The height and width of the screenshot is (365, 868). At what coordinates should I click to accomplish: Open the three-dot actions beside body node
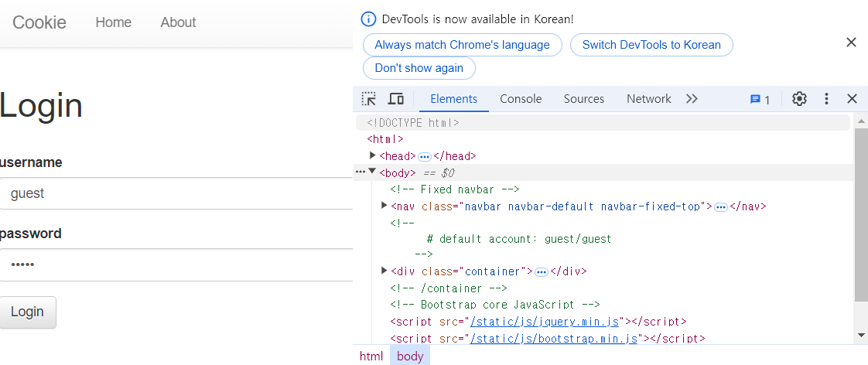tap(361, 172)
